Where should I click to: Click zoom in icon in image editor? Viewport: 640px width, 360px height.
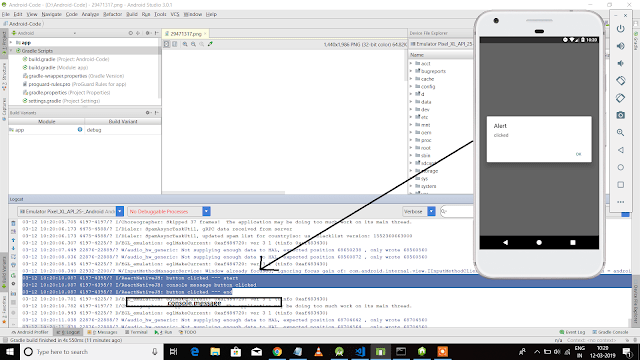[185, 44]
